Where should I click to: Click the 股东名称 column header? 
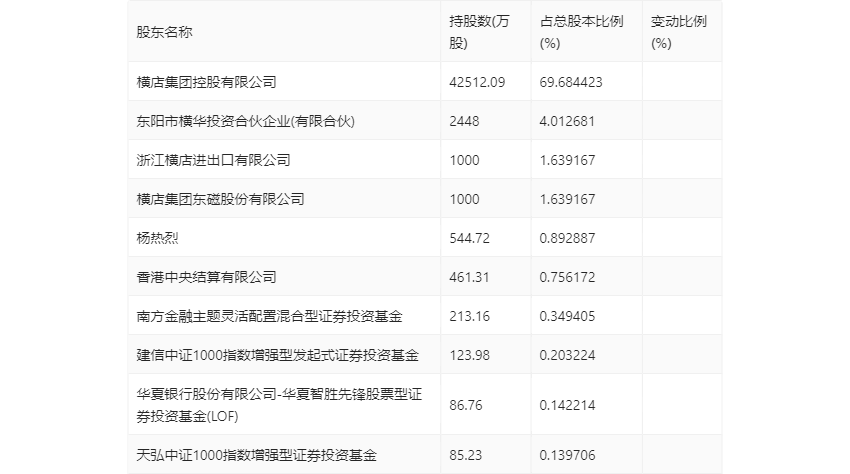point(164,32)
